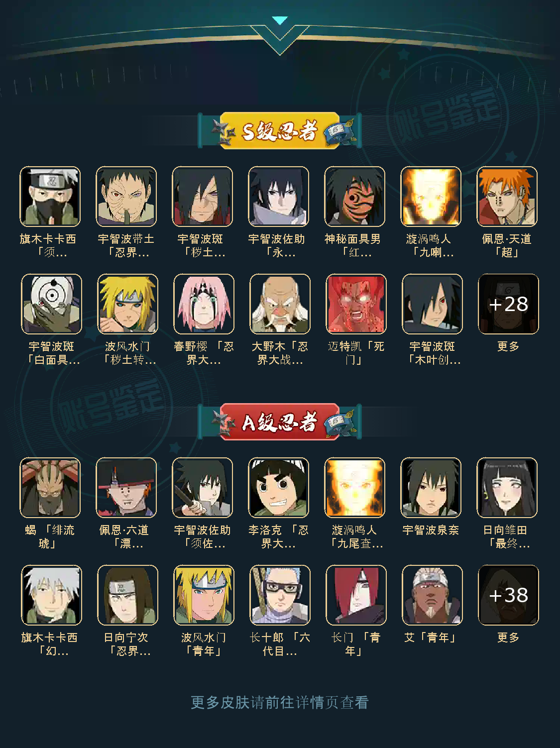Open 佩恩·天道「超」icon
Viewport: 560px width, 748px height.
507,197
